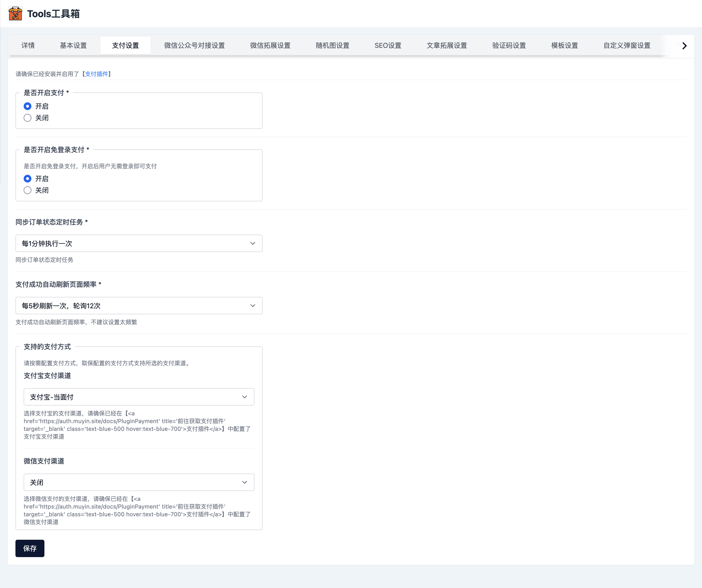This screenshot has width=702, height=588.
Task: Click the 保存 button to save settings
Action: coord(30,548)
